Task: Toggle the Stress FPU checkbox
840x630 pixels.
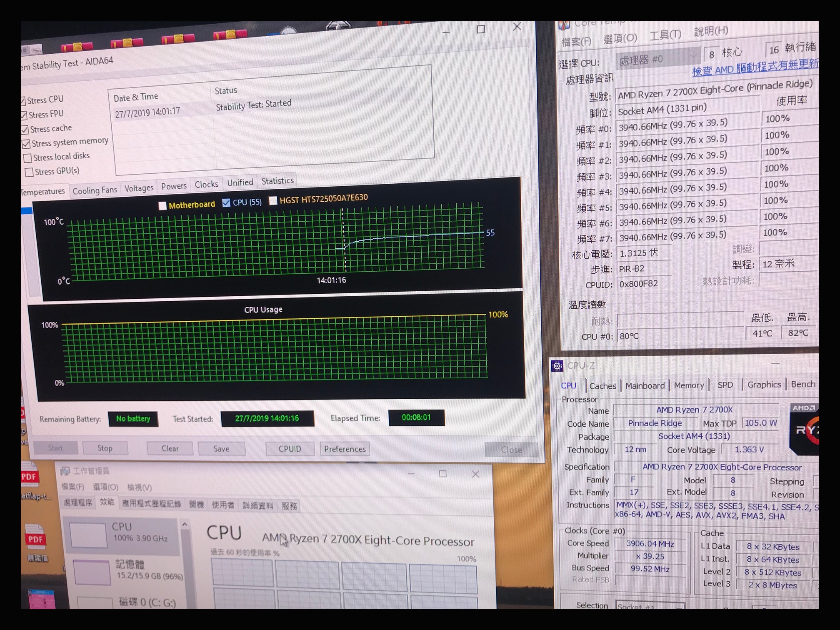Action: 24,115
